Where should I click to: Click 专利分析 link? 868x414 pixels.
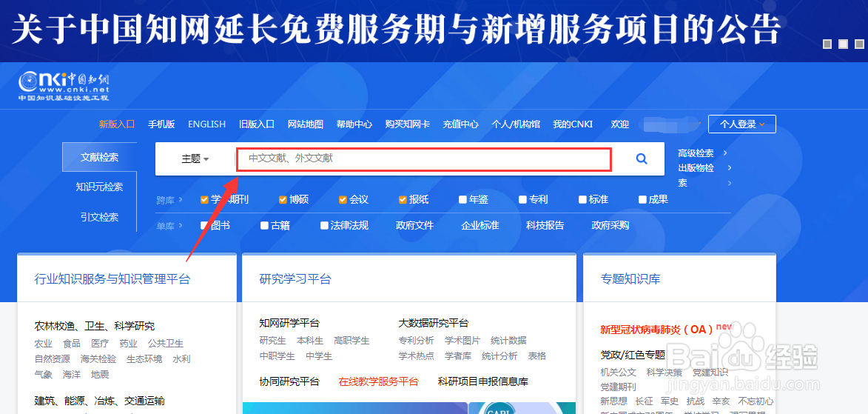point(417,340)
